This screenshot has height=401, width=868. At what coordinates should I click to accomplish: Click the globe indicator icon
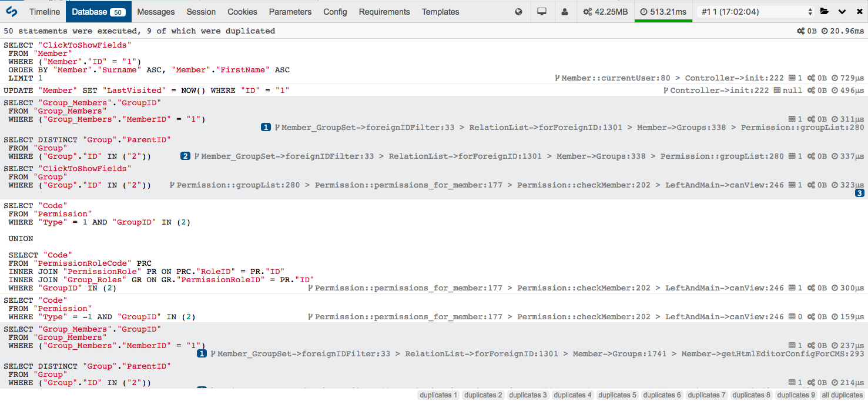(x=518, y=12)
